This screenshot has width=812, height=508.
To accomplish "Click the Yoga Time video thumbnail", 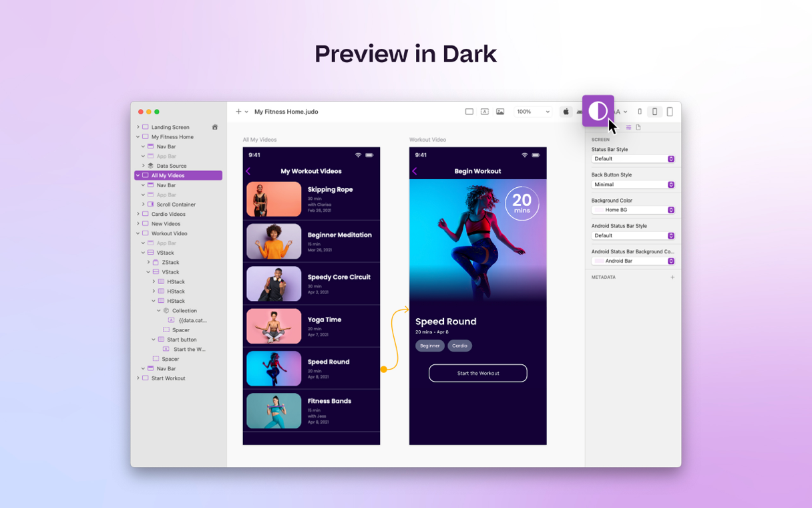I will tap(274, 326).
